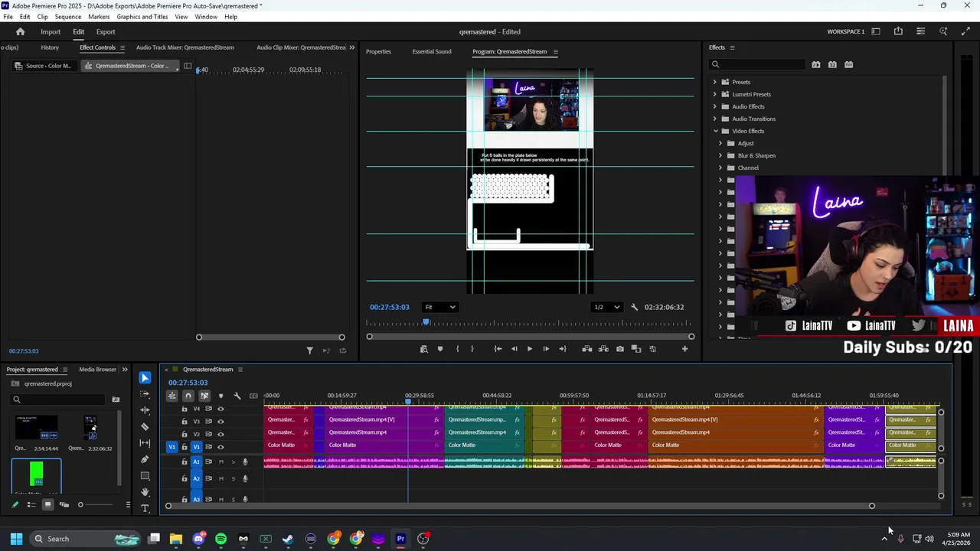Screen dimensions: 980x551
Task: Toggle V3 track output eye
Action: (220, 421)
